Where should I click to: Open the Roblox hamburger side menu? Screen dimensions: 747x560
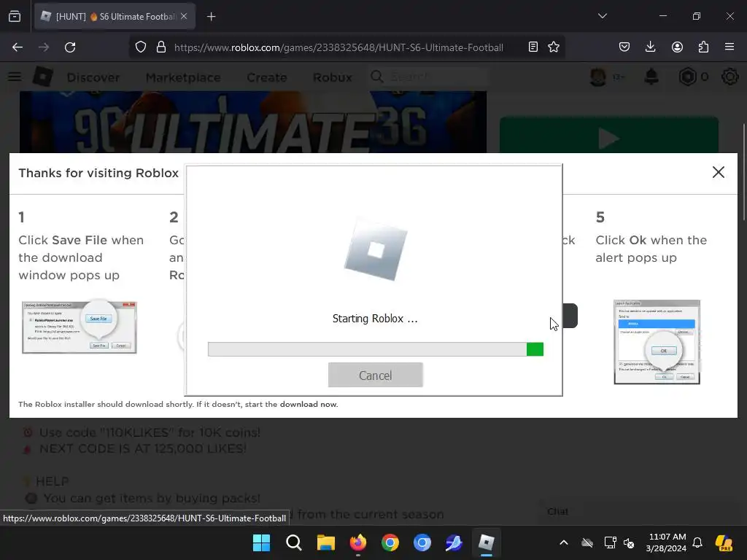pos(15,77)
